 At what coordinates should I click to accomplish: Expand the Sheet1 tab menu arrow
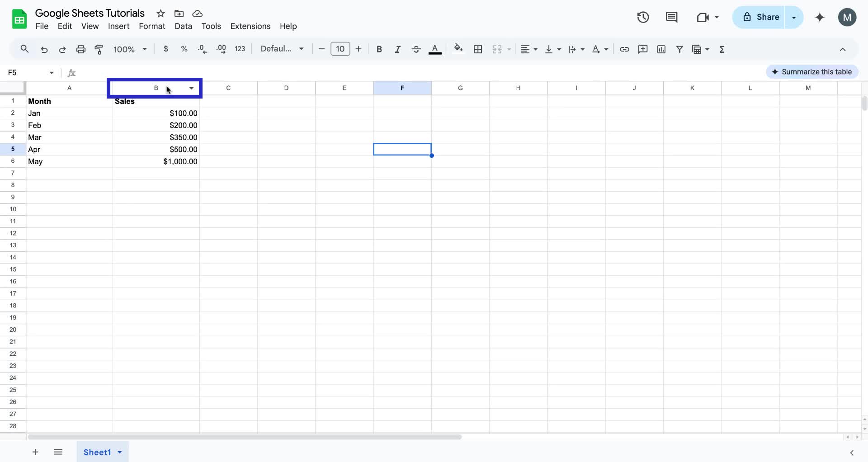[x=119, y=452]
